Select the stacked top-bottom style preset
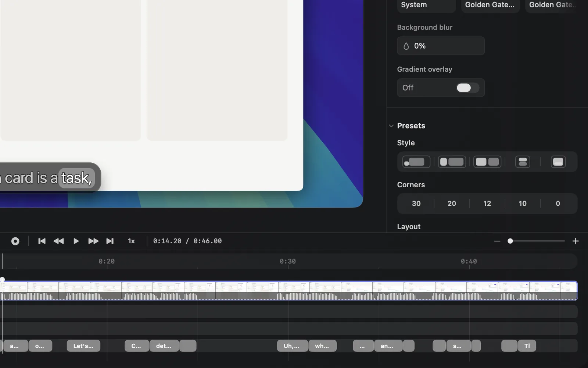Image resolution: width=588 pixels, height=368 pixels. [x=523, y=162]
